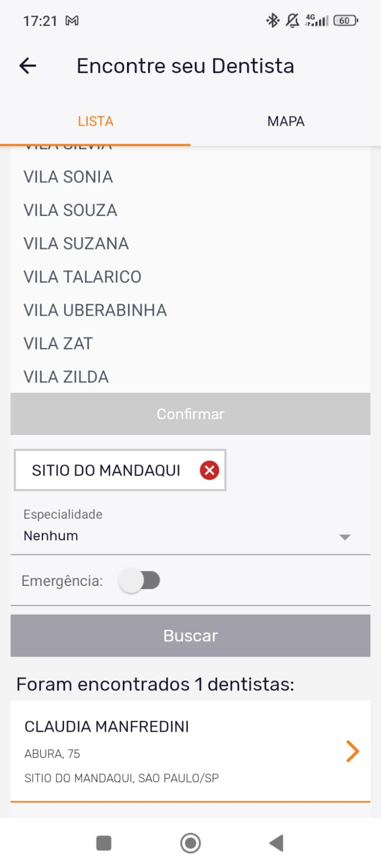Viewport: 381px width, 868px height.
Task: Select VILA UBERABINHA neighborhood
Action: (95, 310)
